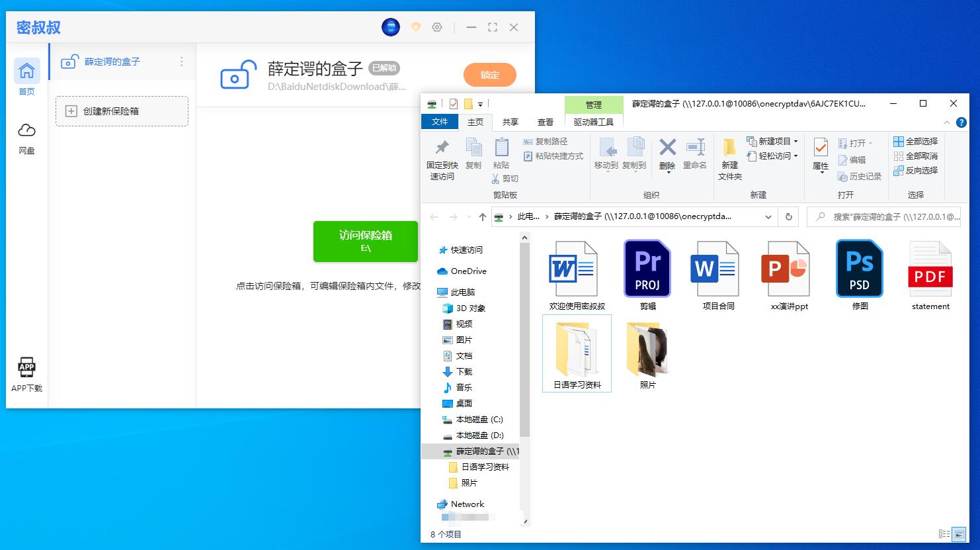Click the VIP diamond icon
The image size is (980, 550).
point(415,27)
